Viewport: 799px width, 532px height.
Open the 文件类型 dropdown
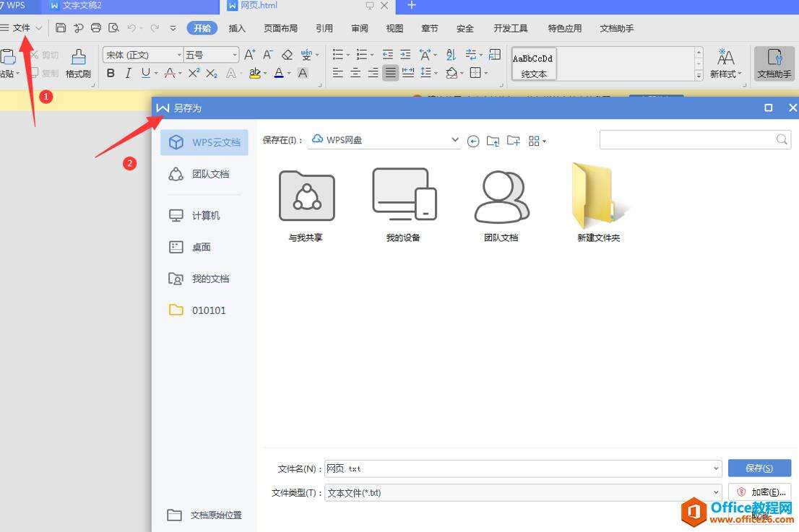tap(523, 493)
